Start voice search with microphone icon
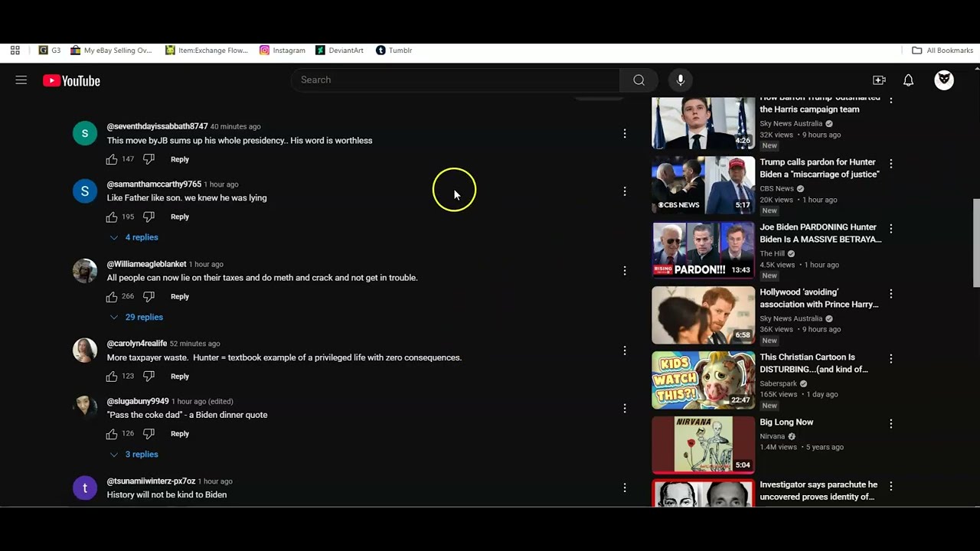The width and height of the screenshot is (980, 551). point(680,80)
